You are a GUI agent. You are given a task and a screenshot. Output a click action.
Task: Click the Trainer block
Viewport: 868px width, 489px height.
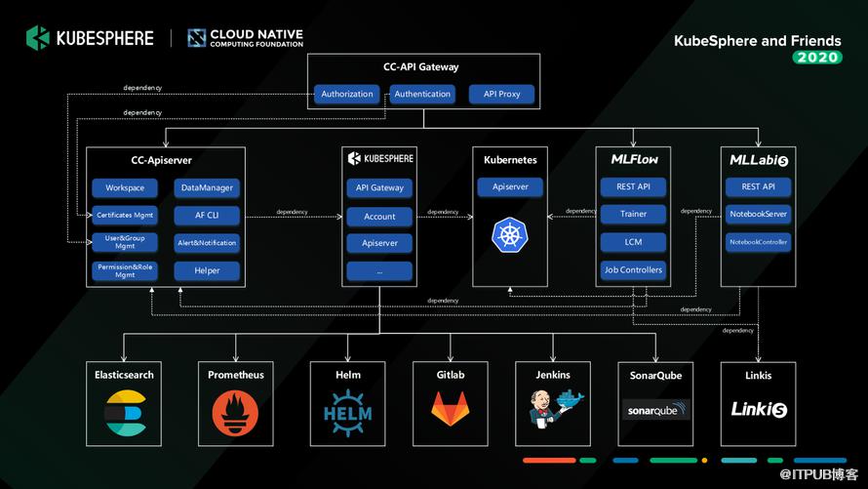tap(633, 214)
